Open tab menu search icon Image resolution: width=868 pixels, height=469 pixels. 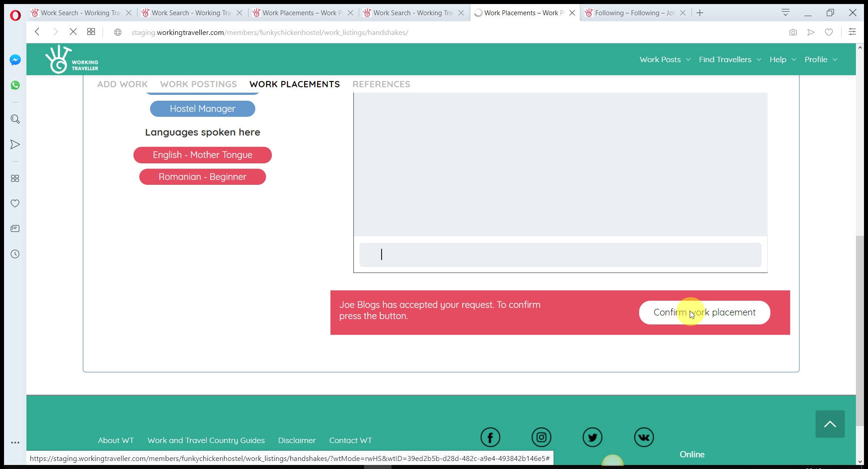786,13
